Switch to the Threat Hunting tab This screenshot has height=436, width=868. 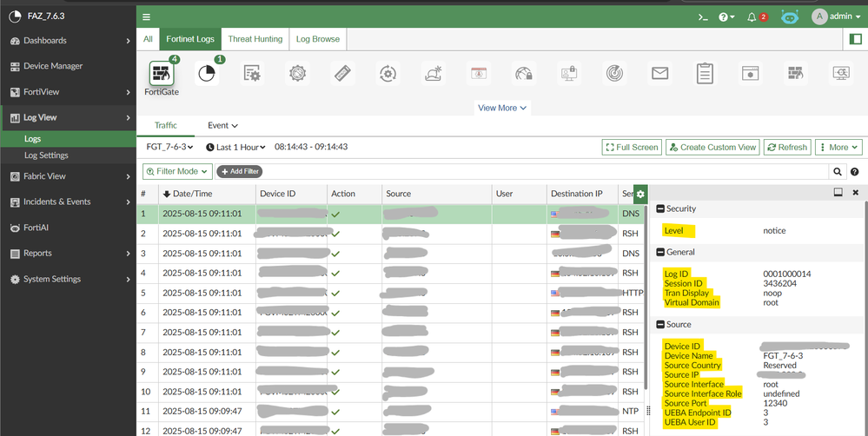(x=255, y=39)
